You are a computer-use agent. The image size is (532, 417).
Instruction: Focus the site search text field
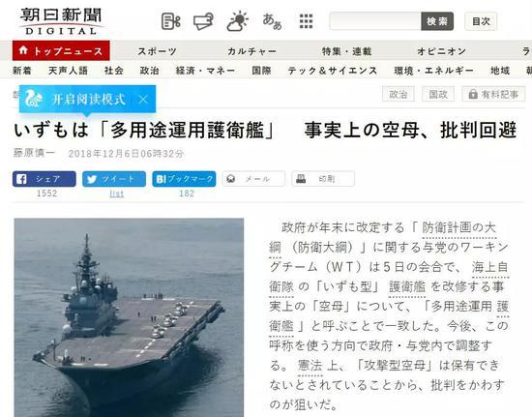click(375, 21)
